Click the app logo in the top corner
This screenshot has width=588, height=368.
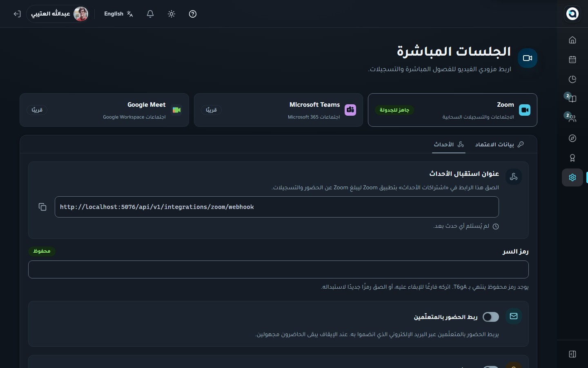572,13
